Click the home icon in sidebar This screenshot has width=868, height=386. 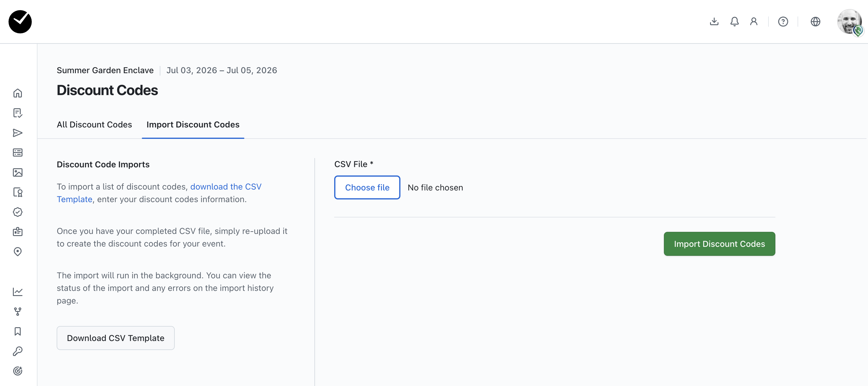pyautogui.click(x=17, y=93)
